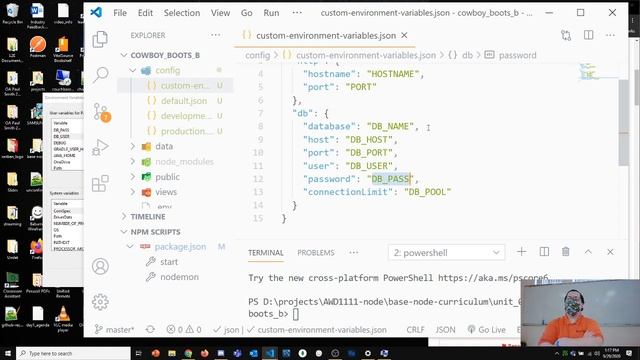Open the Go menu
Image resolution: width=640 pixels, height=360 pixels.
[x=247, y=13]
